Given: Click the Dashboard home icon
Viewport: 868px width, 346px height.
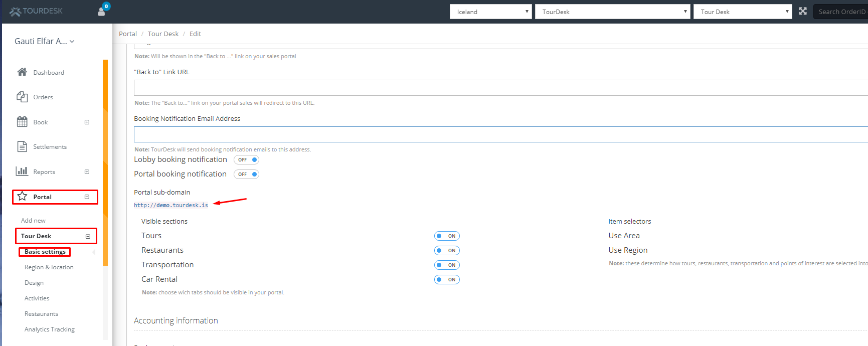Looking at the screenshot, I should [x=22, y=72].
